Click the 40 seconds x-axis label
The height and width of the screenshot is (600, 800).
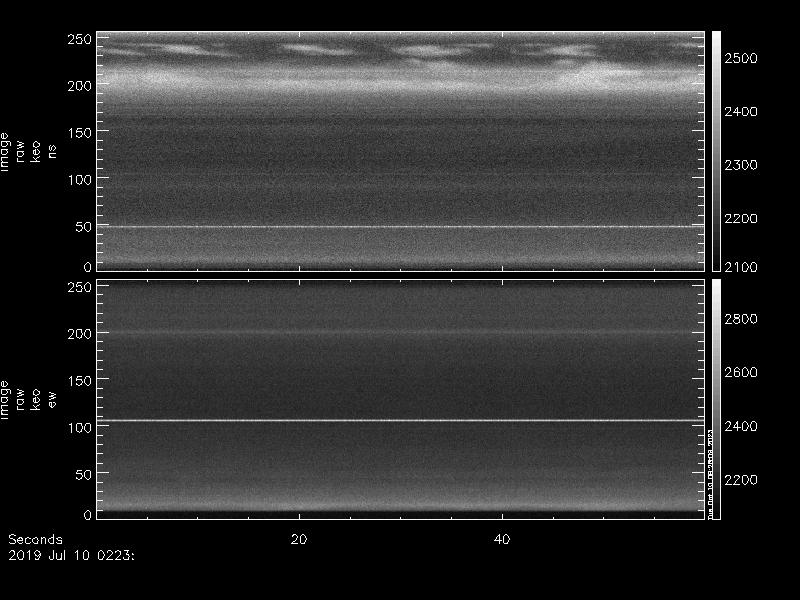[502, 539]
